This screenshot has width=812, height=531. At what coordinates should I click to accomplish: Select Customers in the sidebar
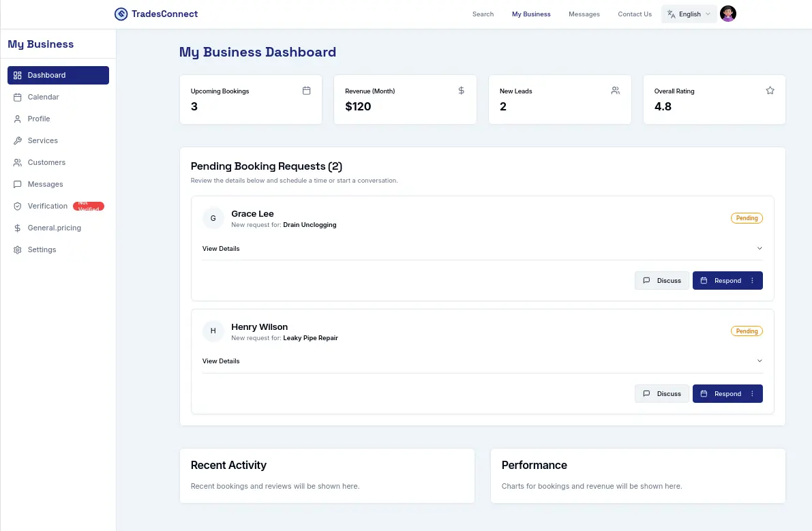[46, 163]
